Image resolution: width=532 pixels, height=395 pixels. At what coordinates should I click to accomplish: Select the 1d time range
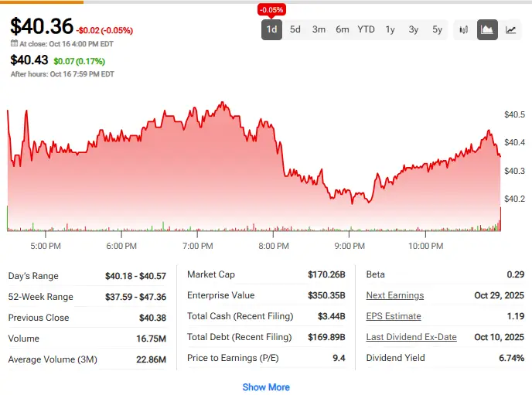pos(271,30)
